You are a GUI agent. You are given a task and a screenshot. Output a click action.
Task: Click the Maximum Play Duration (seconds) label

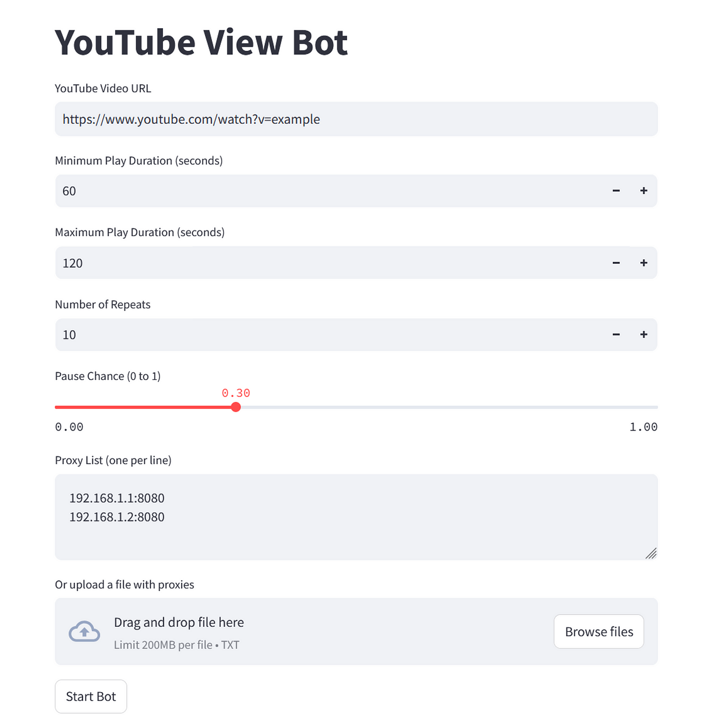(x=140, y=233)
